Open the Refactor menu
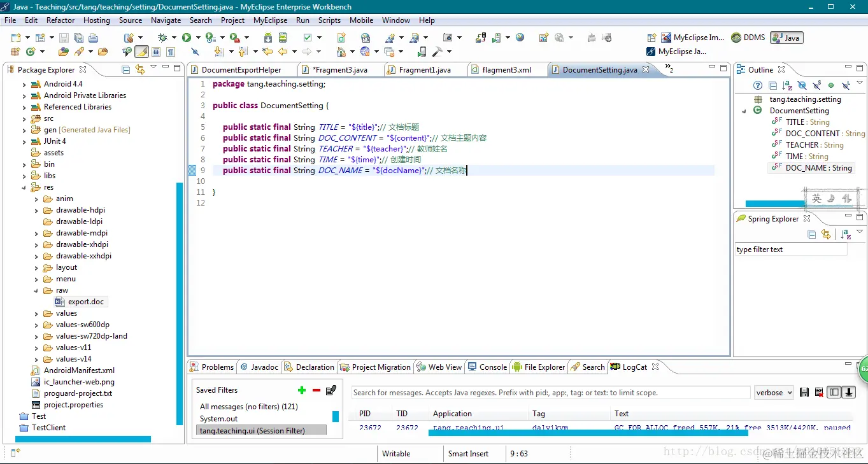 click(60, 20)
